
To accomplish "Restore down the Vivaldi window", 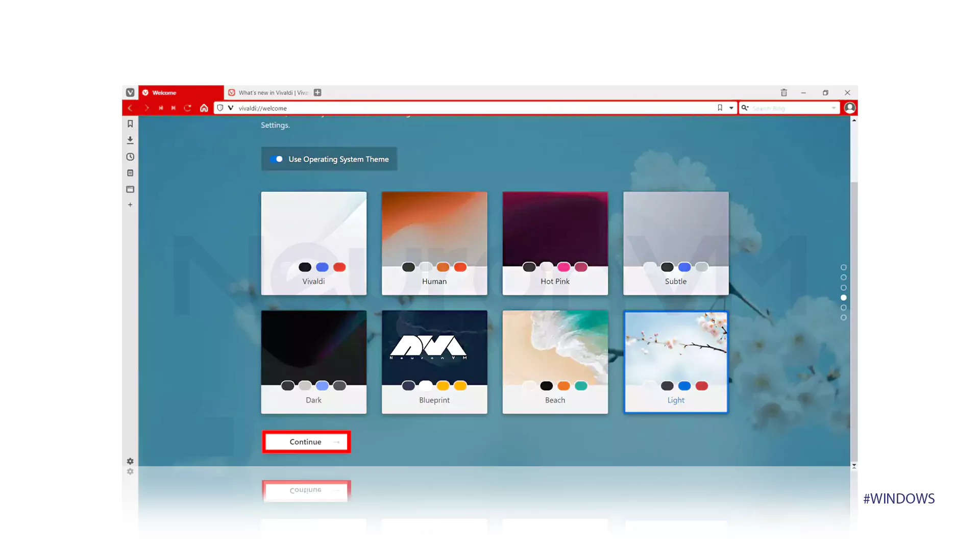I will (x=825, y=92).
